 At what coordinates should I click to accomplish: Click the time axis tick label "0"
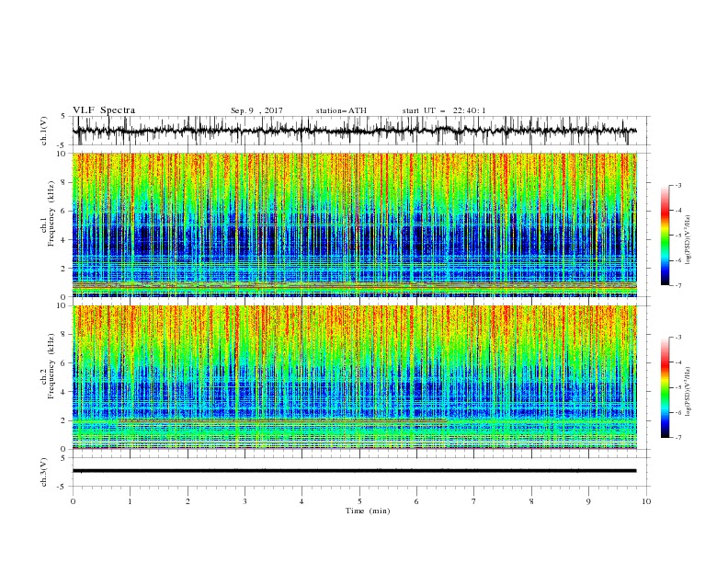point(73,501)
